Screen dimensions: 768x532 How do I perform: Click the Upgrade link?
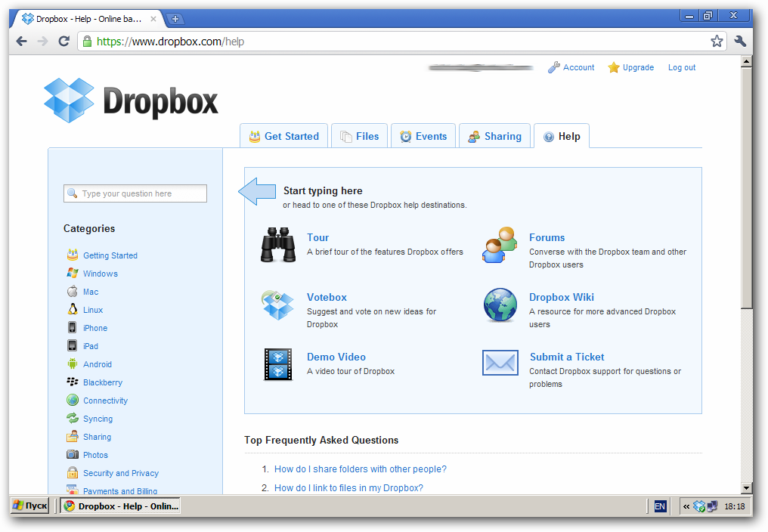pyautogui.click(x=638, y=67)
